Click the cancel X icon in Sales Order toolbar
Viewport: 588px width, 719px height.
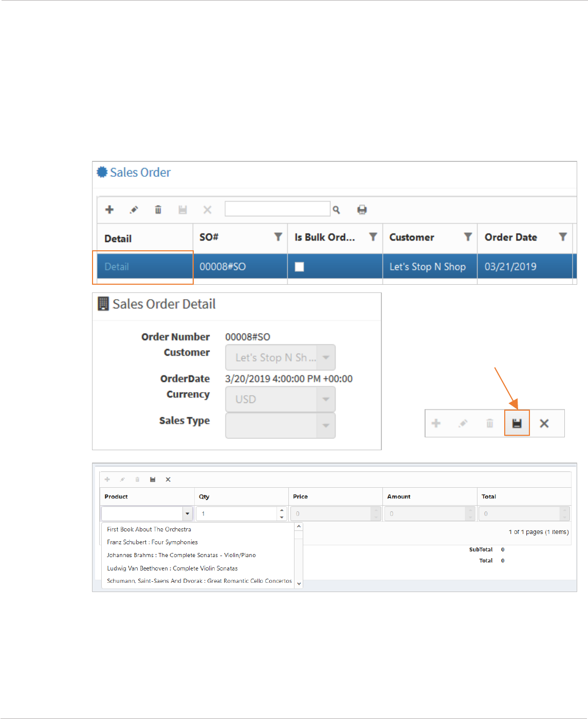(x=207, y=210)
